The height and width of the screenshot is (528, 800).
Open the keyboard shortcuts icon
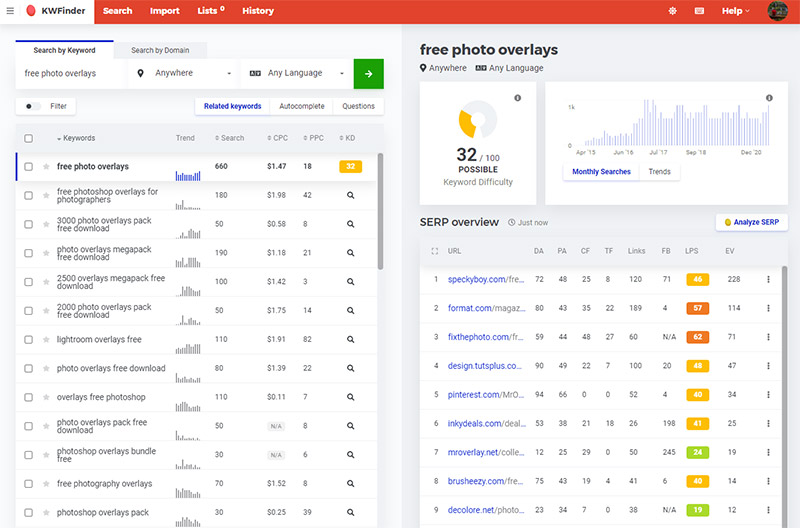click(x=699, y=11)
